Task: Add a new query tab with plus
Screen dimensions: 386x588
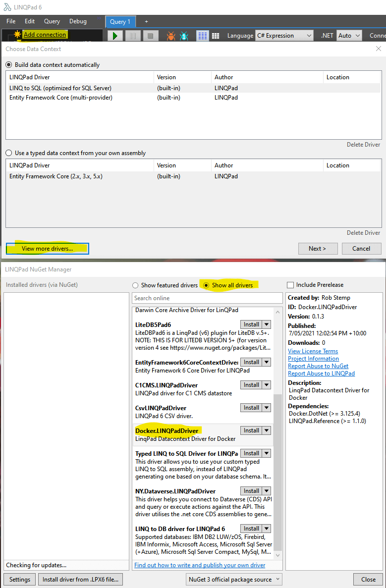Action: (146, 22)
